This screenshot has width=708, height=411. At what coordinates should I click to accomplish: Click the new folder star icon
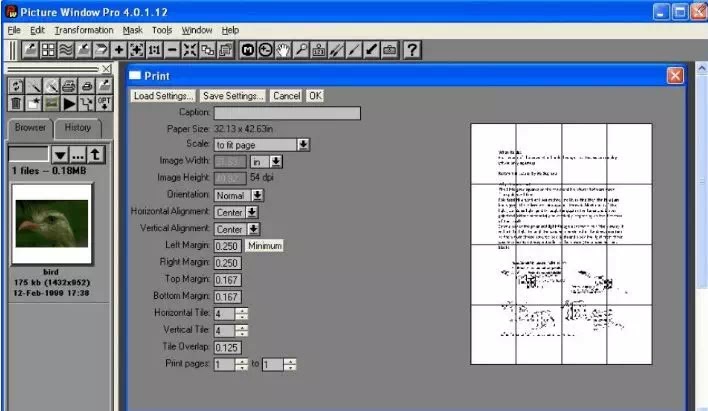point(34,103)
